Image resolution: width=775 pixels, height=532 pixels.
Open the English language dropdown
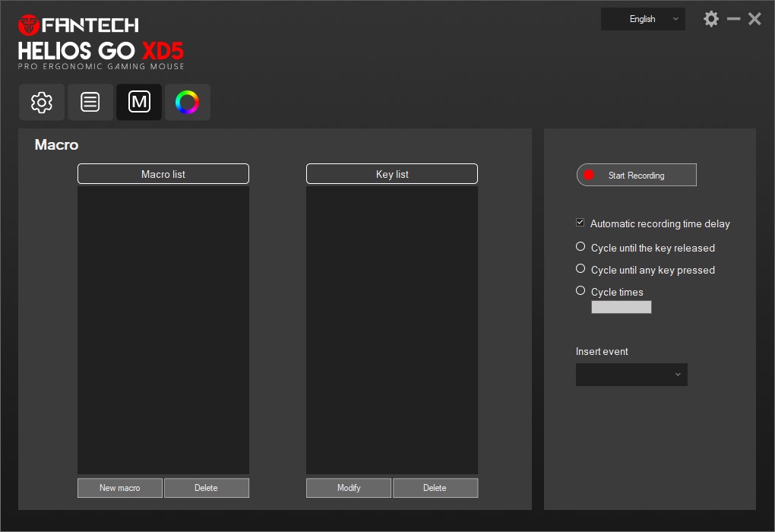point(643,19)
